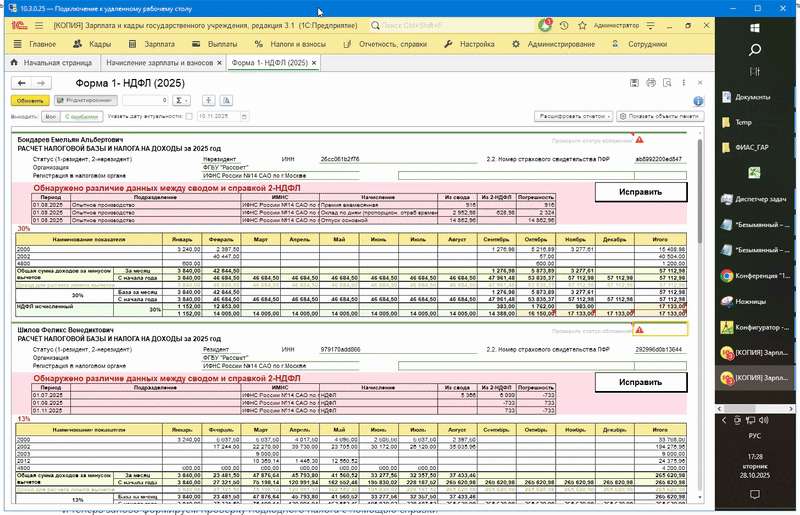Go back with the left arrow button
Viewport: 800px width, 515px height.
coord(21,83)
